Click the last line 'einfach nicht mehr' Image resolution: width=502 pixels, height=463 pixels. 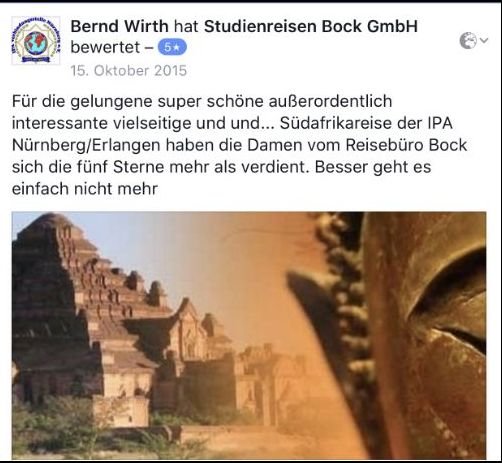coord(85,189)
